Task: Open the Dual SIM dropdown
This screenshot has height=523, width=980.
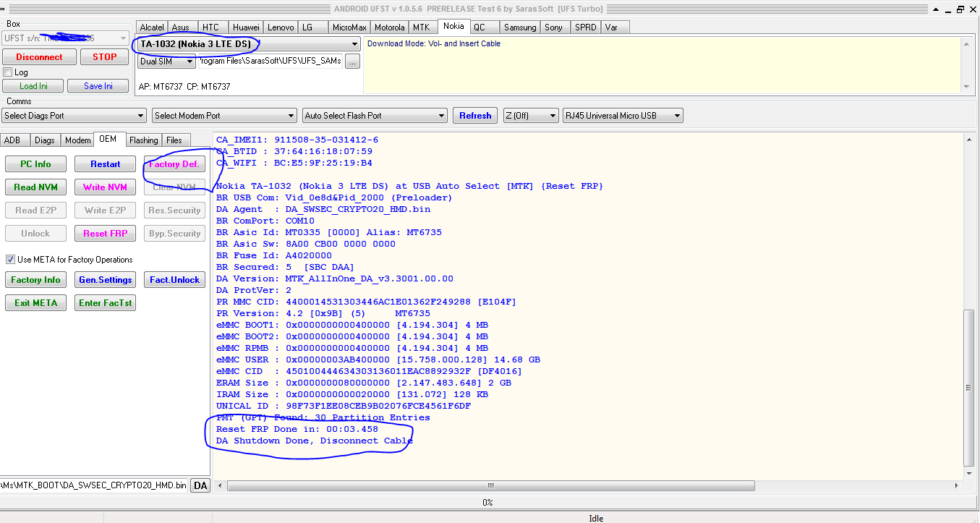Action: coord(167,61)
